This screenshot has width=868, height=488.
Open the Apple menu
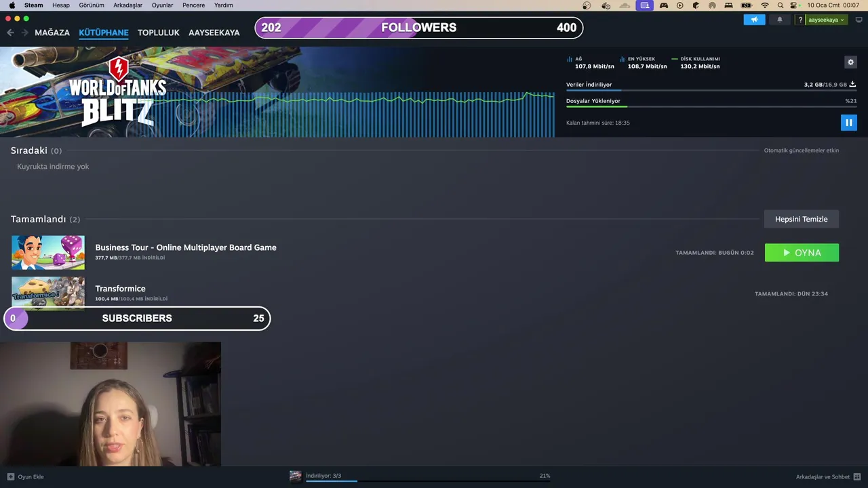coord(12,5)
